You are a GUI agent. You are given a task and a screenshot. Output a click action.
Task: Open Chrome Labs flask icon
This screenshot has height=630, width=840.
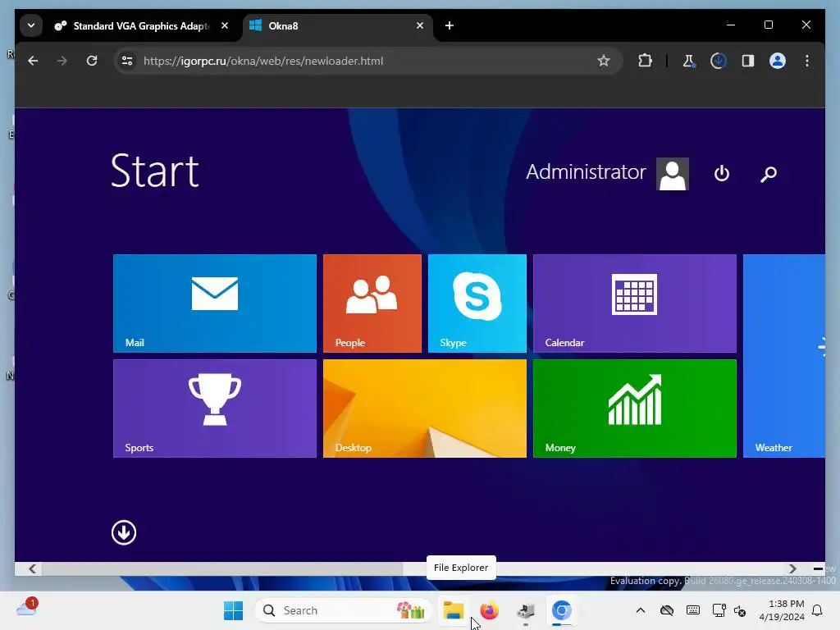[x=689, y=61]
